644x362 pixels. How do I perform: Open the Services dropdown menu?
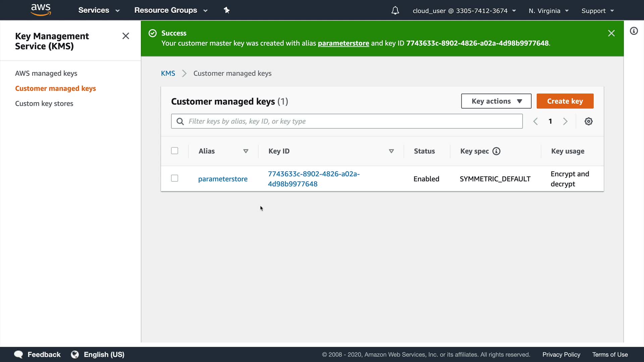click(99, 10)
